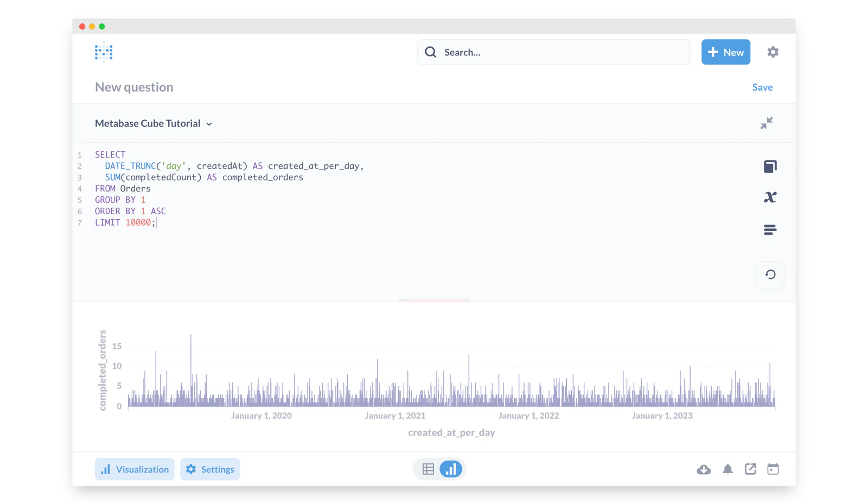Click the New button
Image resolution: width=868 pixels, height=504 pixels.
tap(725, 52)
